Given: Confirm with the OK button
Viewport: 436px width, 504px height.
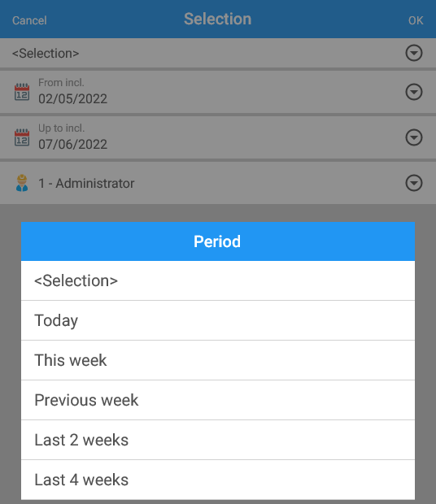Looking at the screenshot, I should pyautogui.click(x=416, y=20).
